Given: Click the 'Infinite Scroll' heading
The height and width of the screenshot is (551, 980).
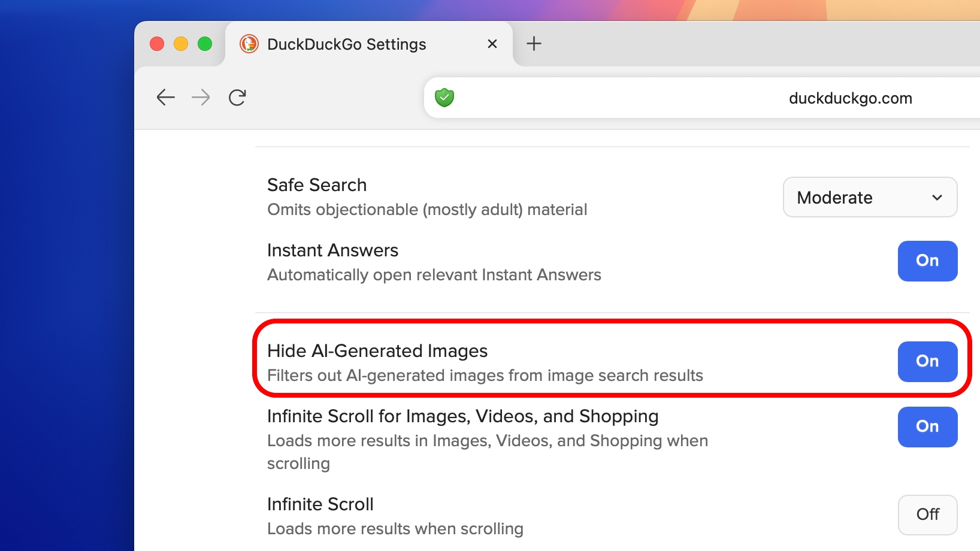Looking at the screenshot, I should click(x=320, y=504).
